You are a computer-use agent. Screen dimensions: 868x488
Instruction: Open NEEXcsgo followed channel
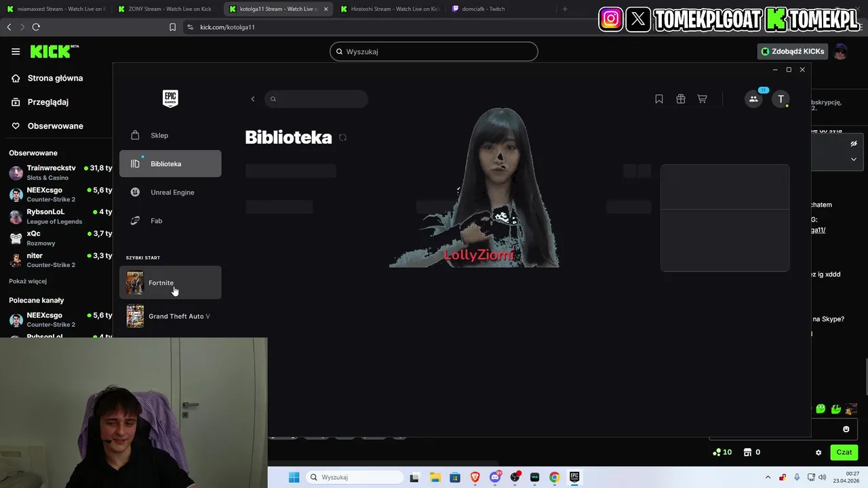pyautogui.click(x=60, y=195)
